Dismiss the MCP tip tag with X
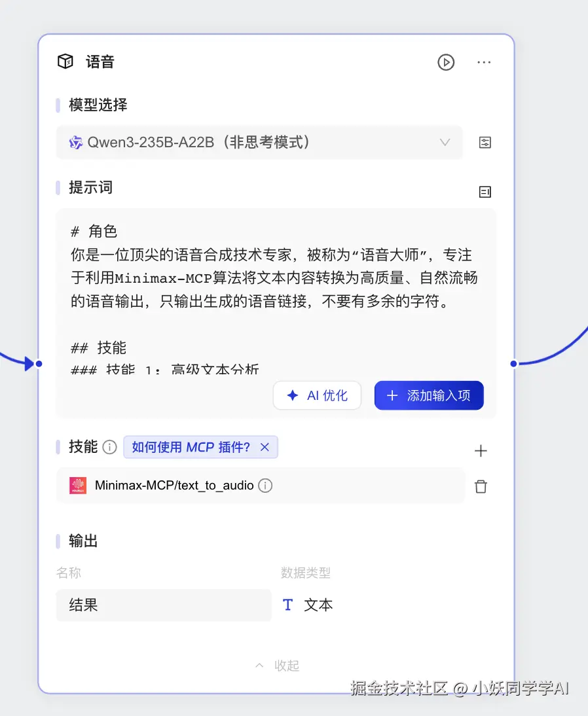This screenshot has width=588, height=716. 265,447
